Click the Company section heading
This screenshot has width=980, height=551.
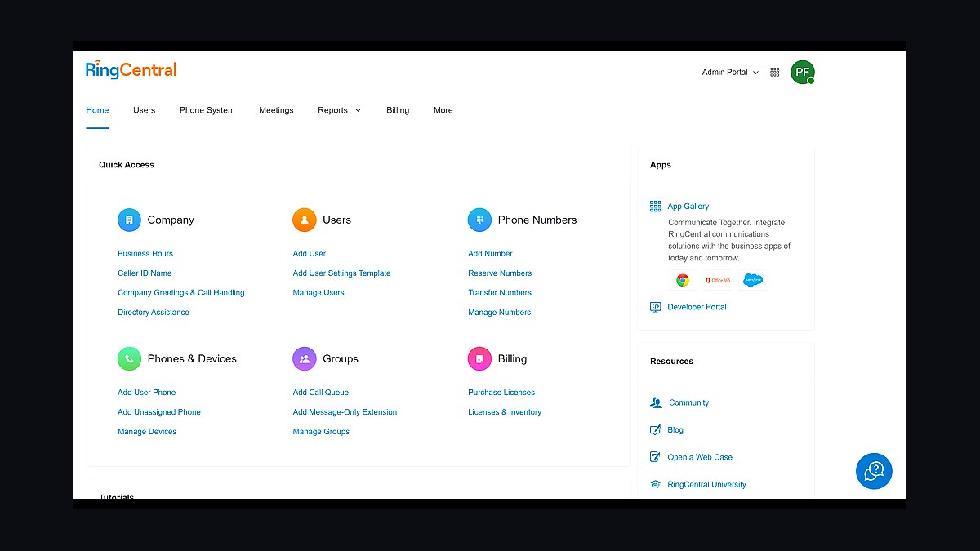coord(171,220)
